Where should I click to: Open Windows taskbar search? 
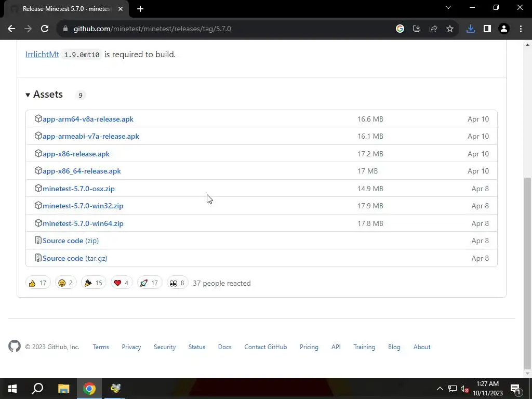coord(37,389)
